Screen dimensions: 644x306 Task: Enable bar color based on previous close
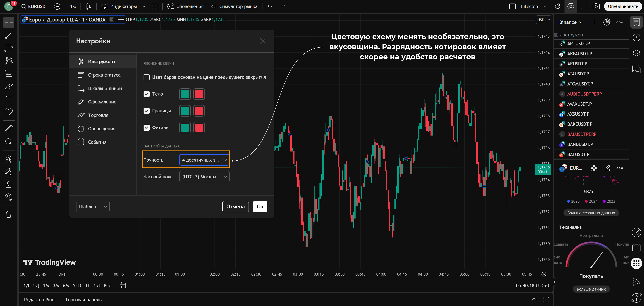pyautogui.click(x=147, y=77)
